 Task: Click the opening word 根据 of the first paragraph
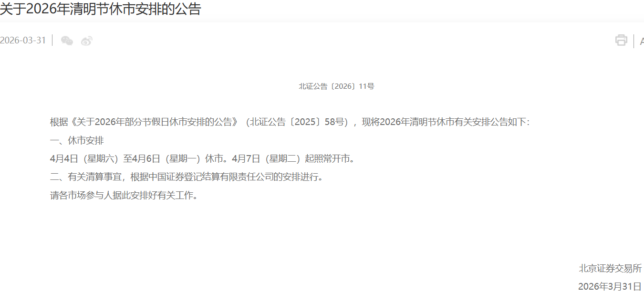pos(59,122)
